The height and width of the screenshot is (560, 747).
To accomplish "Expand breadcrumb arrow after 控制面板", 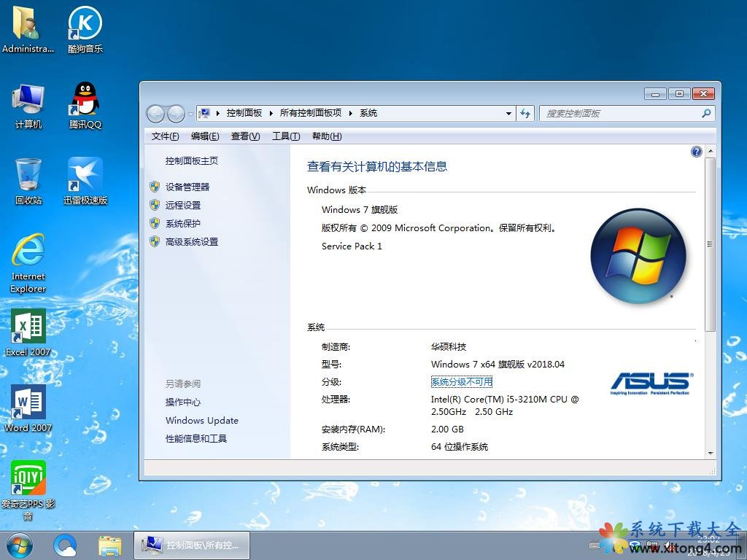I will 271,113.
